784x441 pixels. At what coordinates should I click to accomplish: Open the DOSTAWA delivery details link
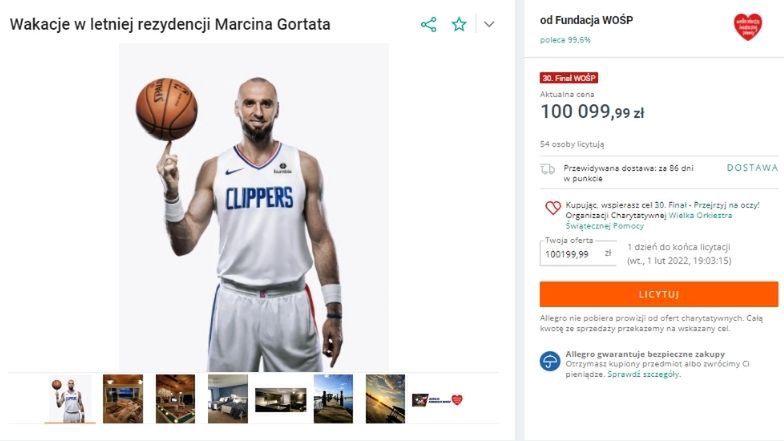[x=752, y=167]
